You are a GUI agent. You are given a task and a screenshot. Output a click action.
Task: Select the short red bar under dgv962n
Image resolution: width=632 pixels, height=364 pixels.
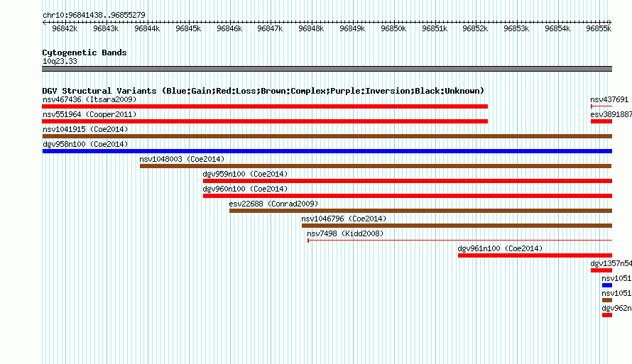click(x=607, y=315)
